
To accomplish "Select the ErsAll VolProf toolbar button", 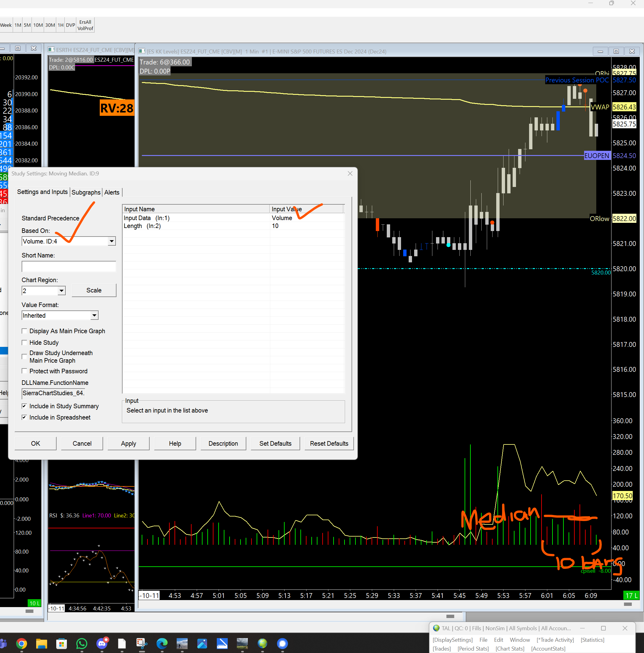I will [x=85, y=25].
